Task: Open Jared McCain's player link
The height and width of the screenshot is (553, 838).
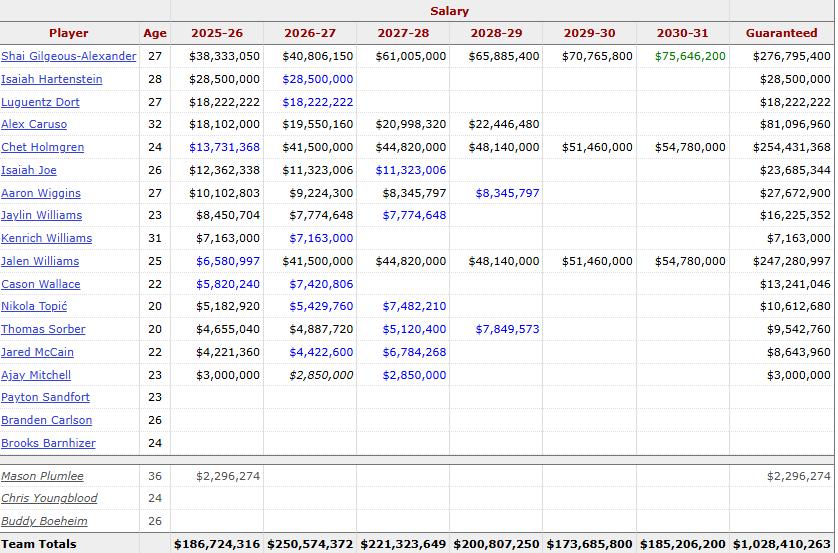Action: [37, 352]
